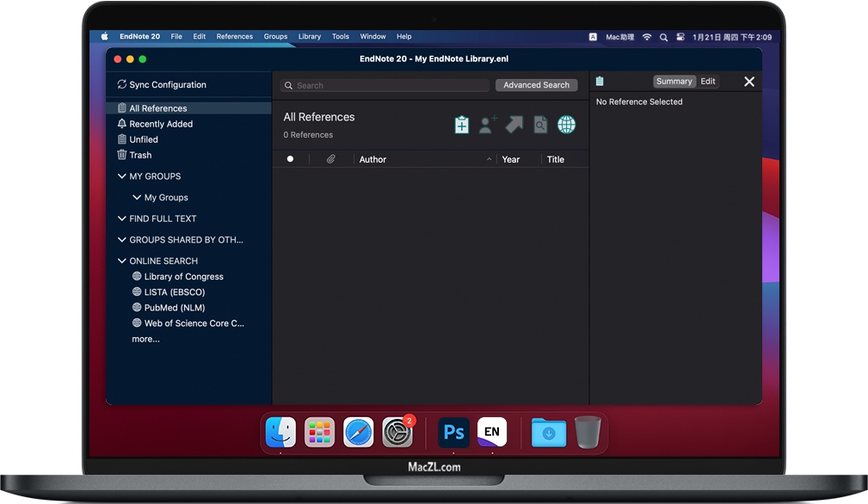Viewport: 868px width, 504px height.
Task: Click the paperclip attachment column header
Action: (x=331, y=159)
